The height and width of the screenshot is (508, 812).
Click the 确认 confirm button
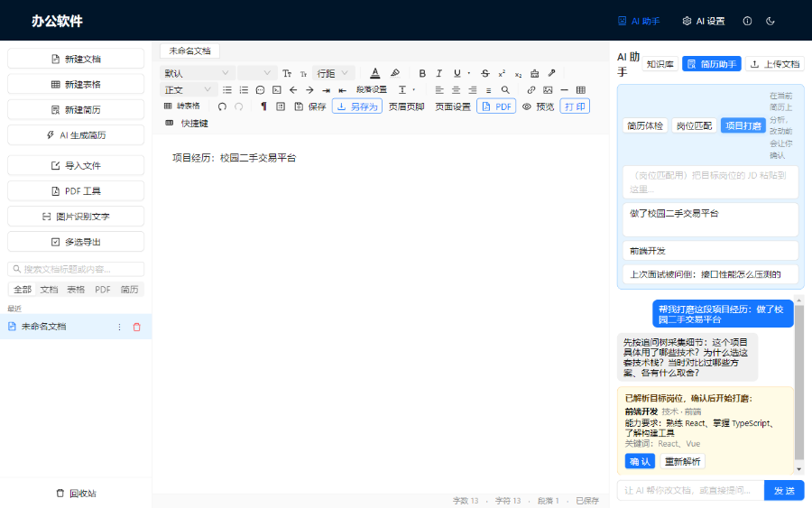[x=640, y=461]
